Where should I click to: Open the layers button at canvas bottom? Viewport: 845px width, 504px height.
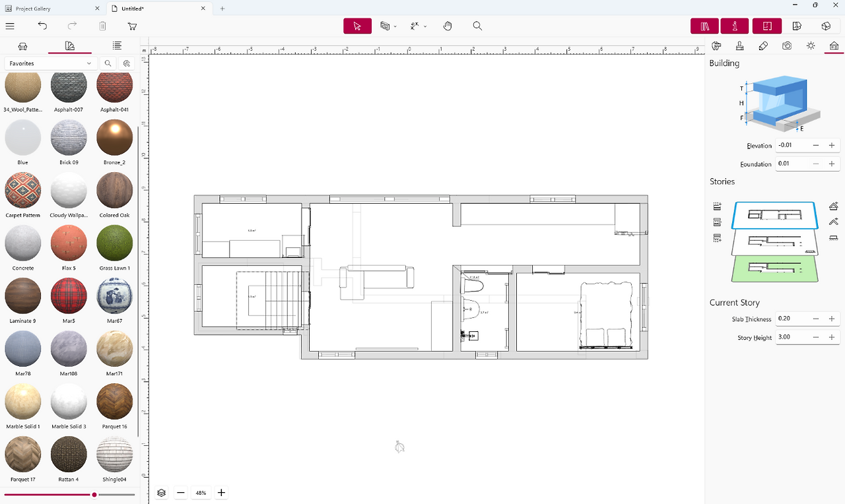pos(162,493)
